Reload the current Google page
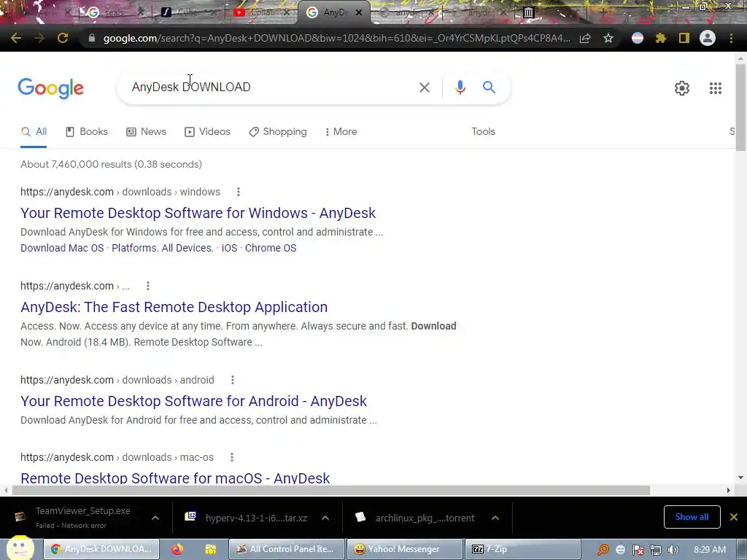747x560 pixels. click(x=63, y=38)
